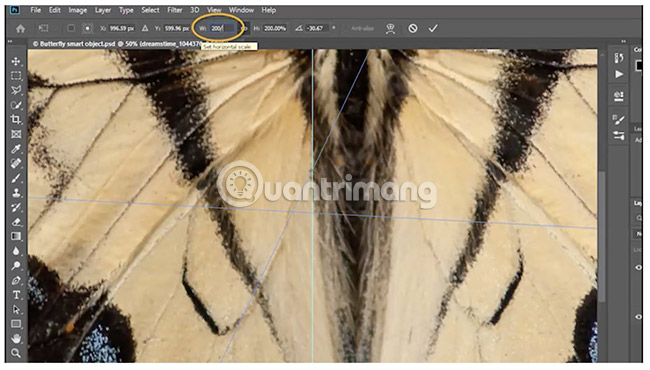Select the Eyedropper tool
650x370 pixels.
tap(16, 149)
